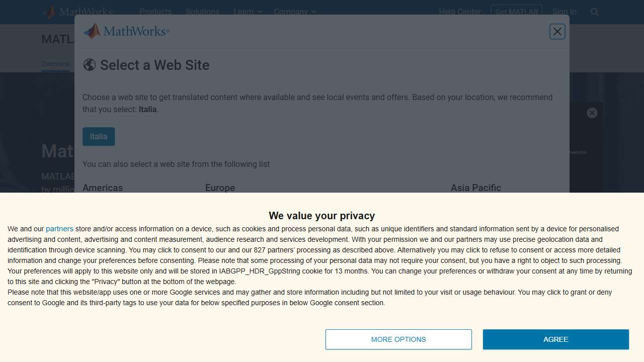The height and width of the screenshot is (362, 644).
Task: Open the partners link in privacy notice
Action: [59, 229]
